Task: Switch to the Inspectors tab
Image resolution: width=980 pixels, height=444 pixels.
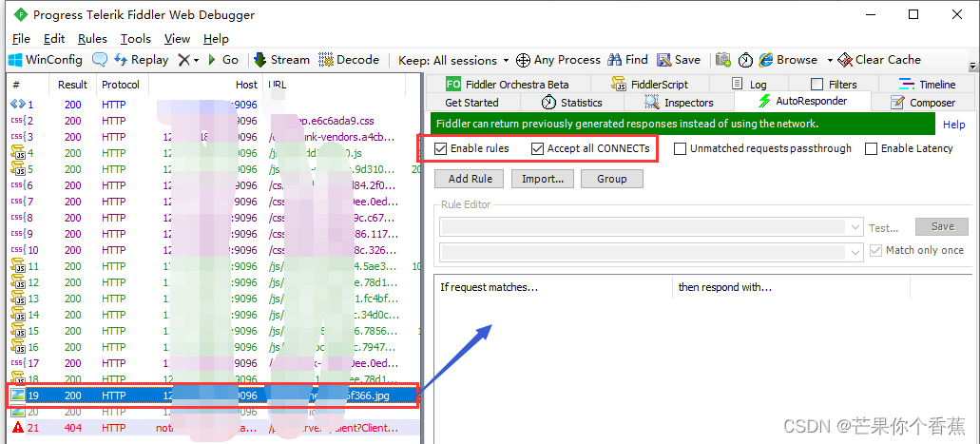Action: [x=680, y=102]
